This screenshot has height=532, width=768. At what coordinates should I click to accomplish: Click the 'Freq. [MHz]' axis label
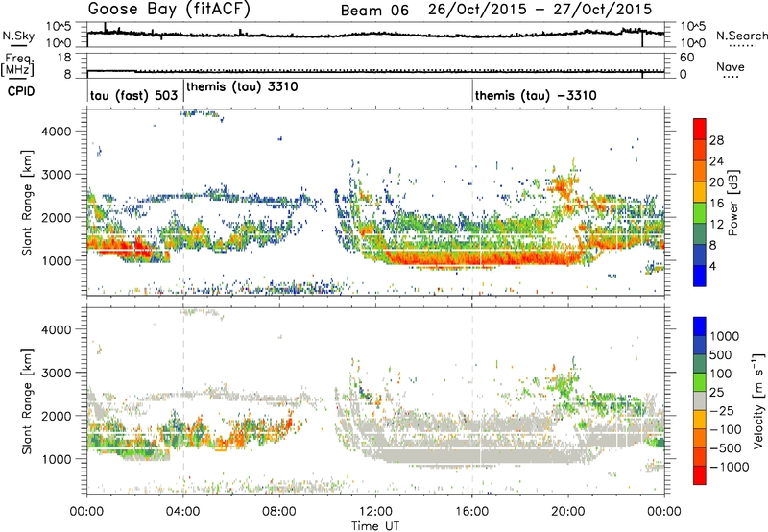pyautogui.click(x=17, y=64)
